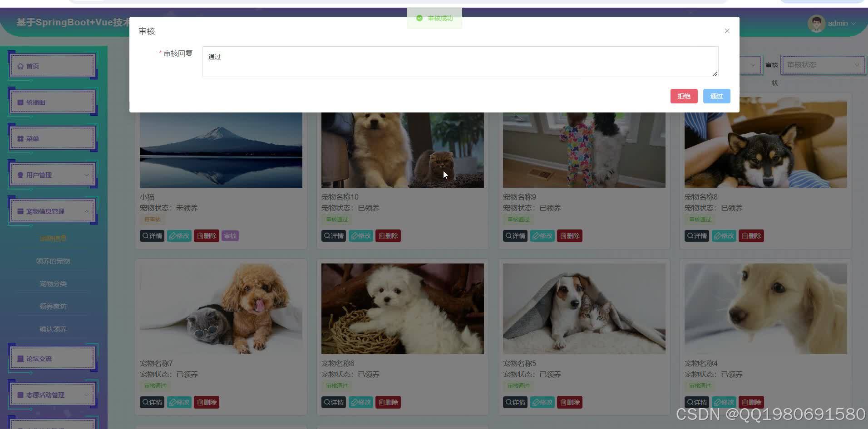The height and width of the screenshot is (429, 868).
Task: Open 宠物分类 submenu item
Action: pyautogui.click(x=53, y=283)
